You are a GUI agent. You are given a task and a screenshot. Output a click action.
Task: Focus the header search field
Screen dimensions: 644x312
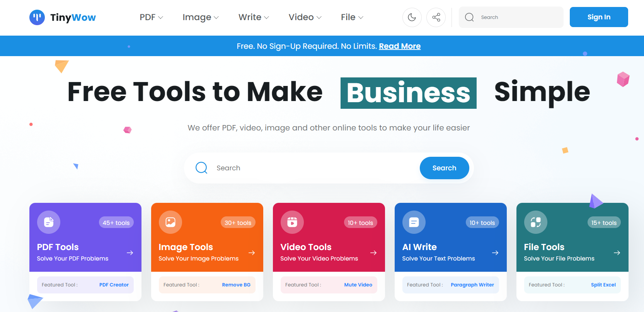point(511,17)
